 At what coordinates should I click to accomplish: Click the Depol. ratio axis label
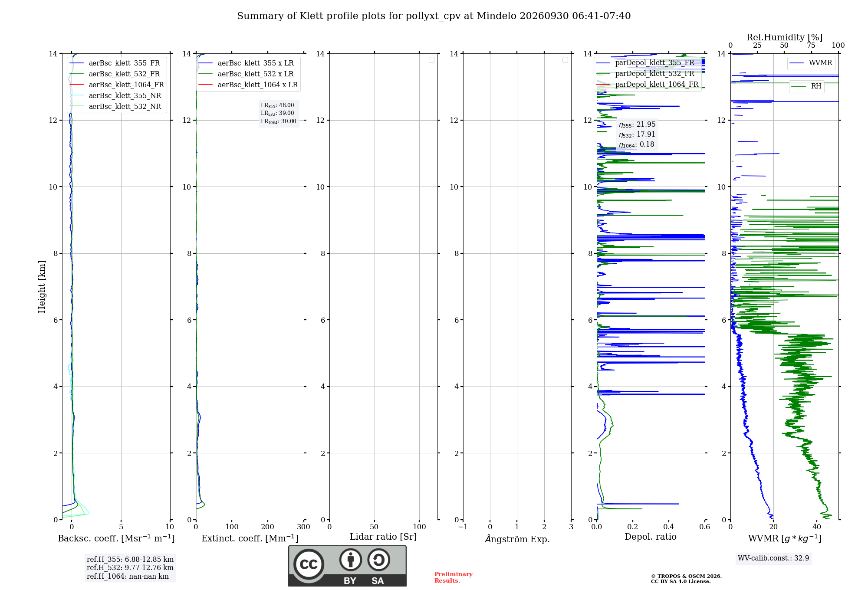651,537
